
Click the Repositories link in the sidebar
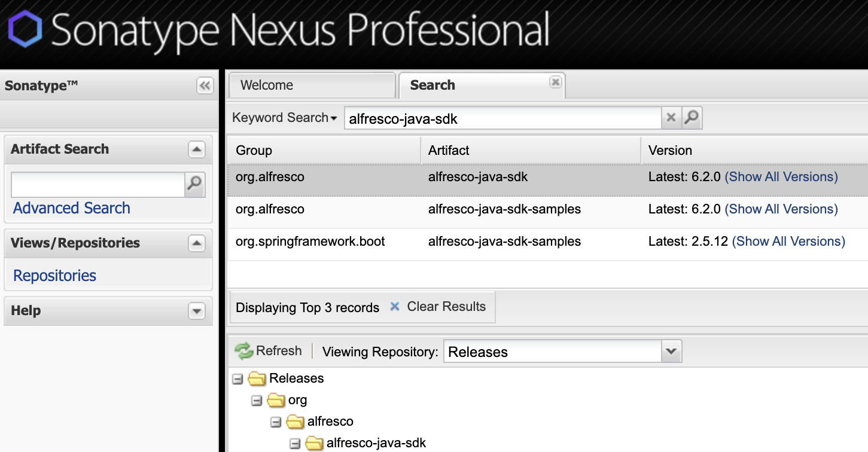point(54,275)
